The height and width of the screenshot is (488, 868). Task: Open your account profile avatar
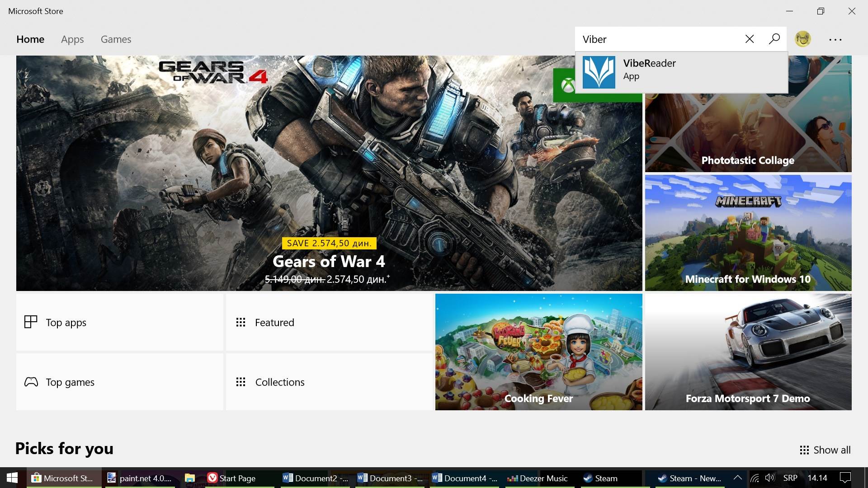click(802, 39)
